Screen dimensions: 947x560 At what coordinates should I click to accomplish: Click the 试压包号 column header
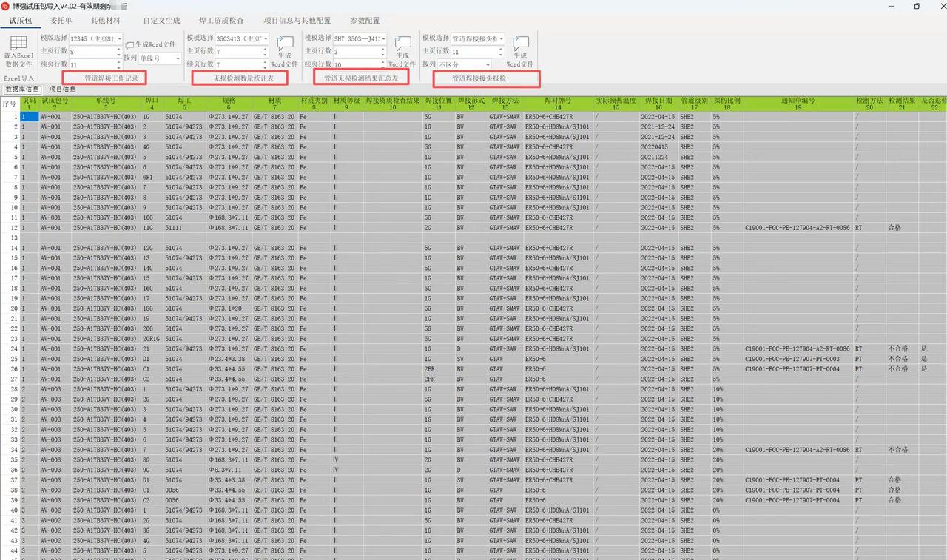[x=55, y=103]
